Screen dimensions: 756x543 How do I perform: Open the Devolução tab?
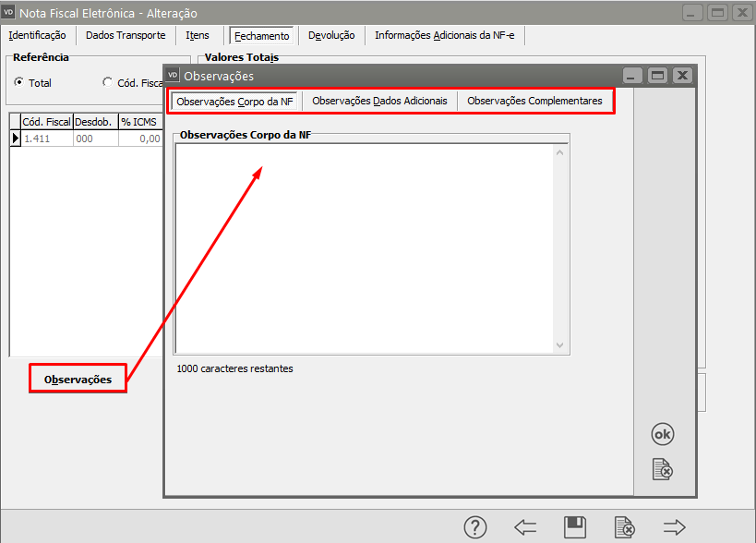(x=331, y=35)
